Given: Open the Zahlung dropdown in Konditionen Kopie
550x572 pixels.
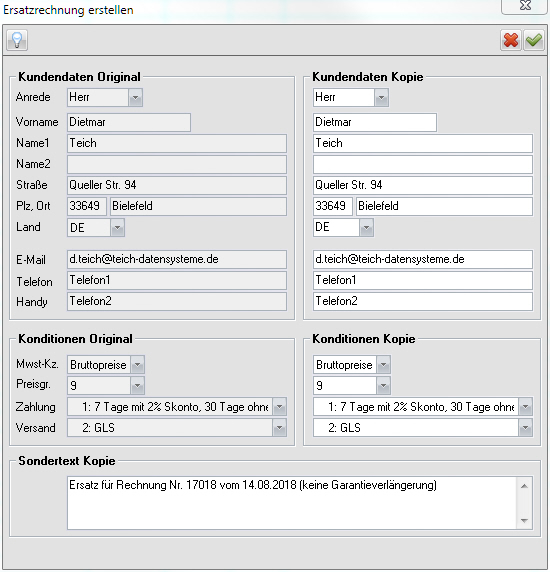Looking at the screenshot, I should coord(526,407).
